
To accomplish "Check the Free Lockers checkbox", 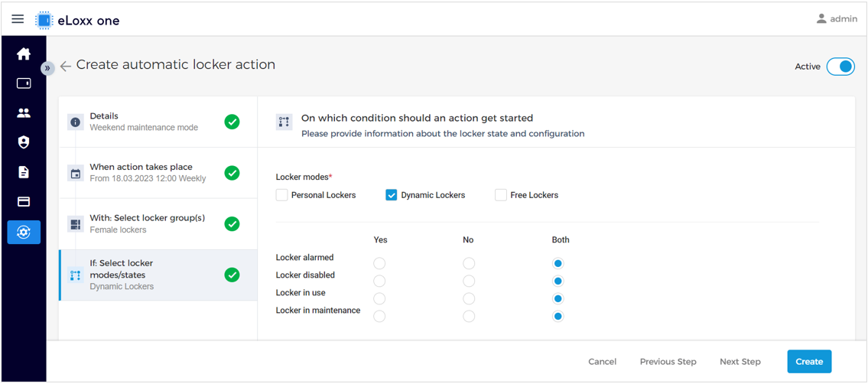I will tap(501, 195).
